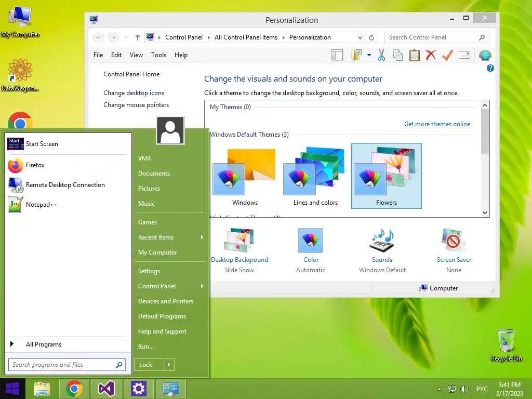532x399 pixels.
Task: Open recent locations dropdown arrow
Action: 126,37
